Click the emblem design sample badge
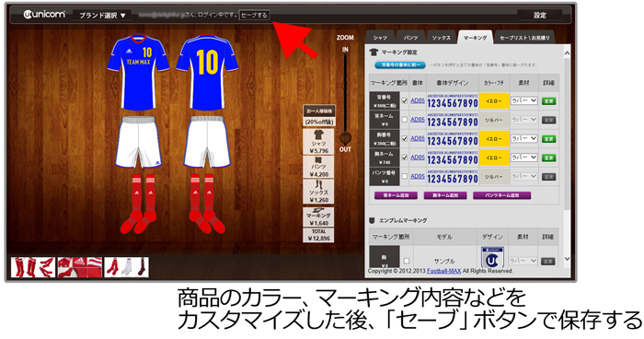 coord(492,258)
